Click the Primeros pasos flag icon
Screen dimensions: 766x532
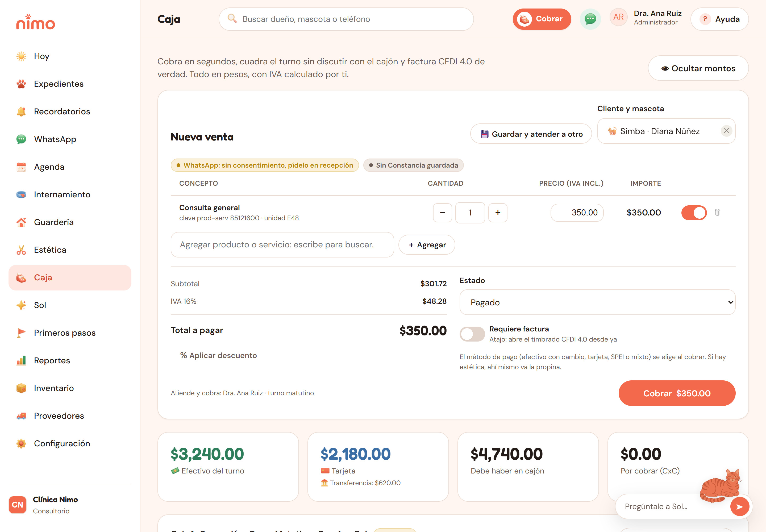(x=21, y=333)
